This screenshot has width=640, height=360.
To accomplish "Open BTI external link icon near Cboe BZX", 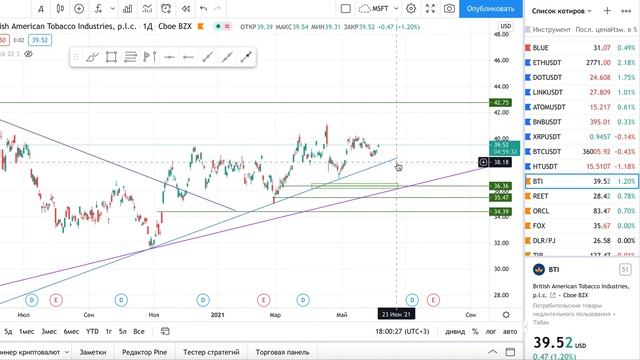I will coord(553,295).
